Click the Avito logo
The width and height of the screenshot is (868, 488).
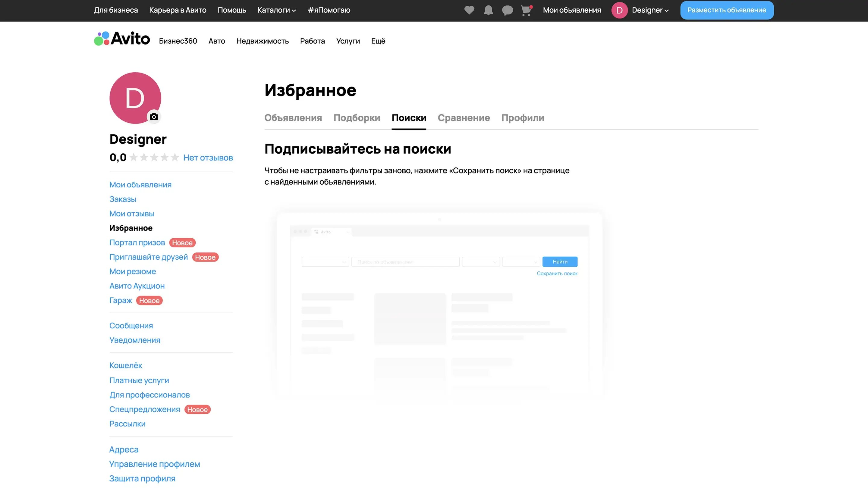coord(122,39)
